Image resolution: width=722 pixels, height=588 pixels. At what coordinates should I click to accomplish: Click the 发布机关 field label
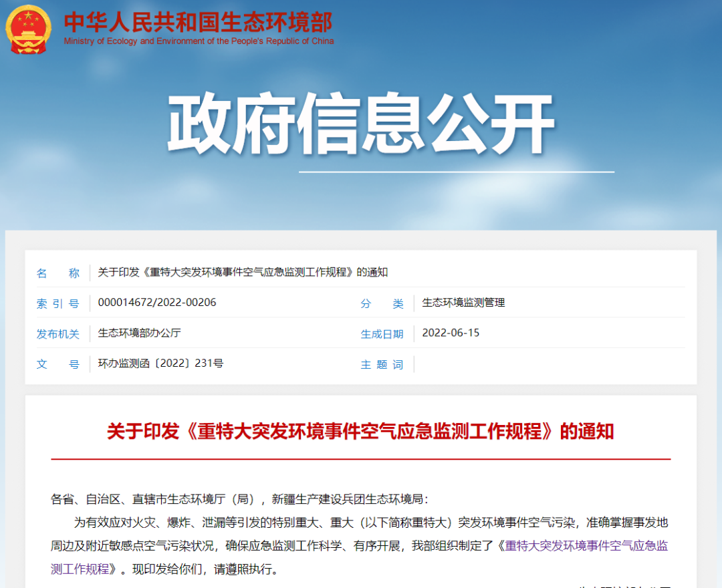[x=58, y=333]
